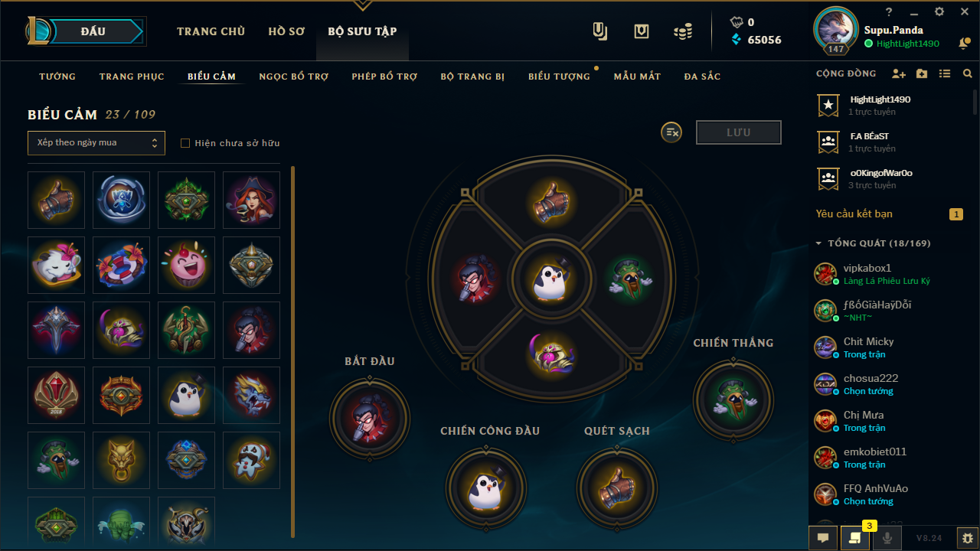Open the HỒ SƠ menu

286,31
